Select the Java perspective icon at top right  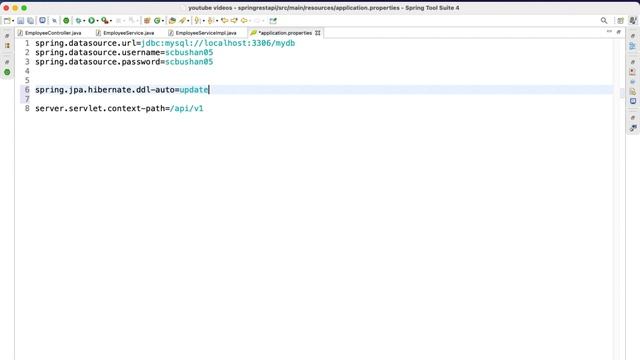click(633, 20)
